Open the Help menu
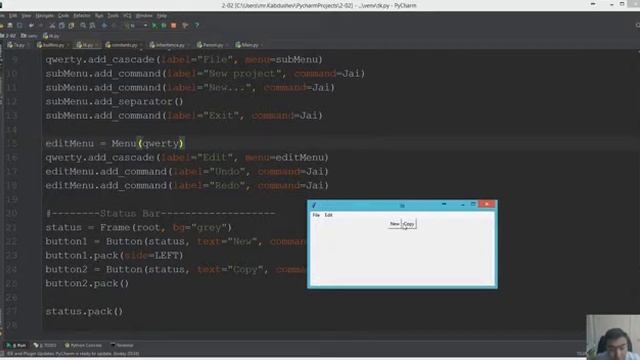 162,16
